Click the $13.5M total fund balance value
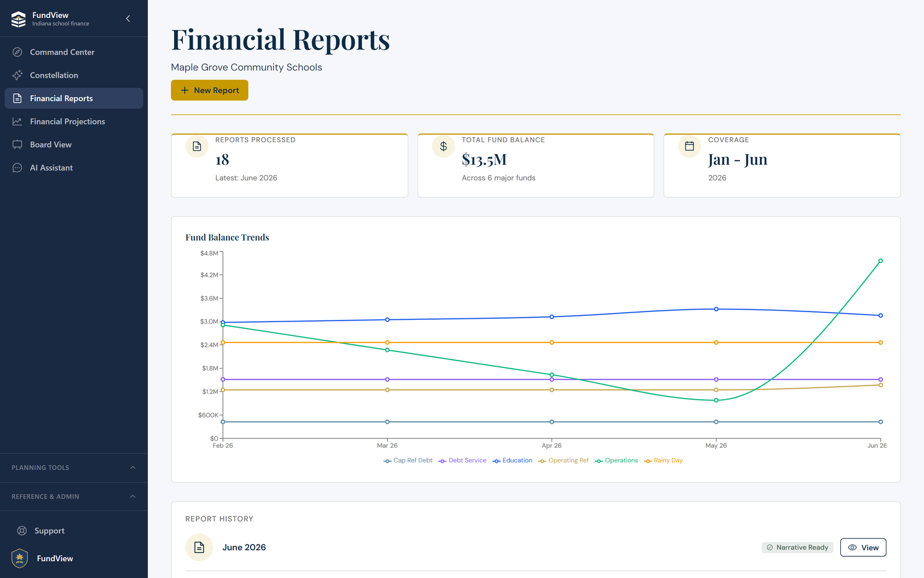This screenshot has height=578, width=924. coord(484,159)
